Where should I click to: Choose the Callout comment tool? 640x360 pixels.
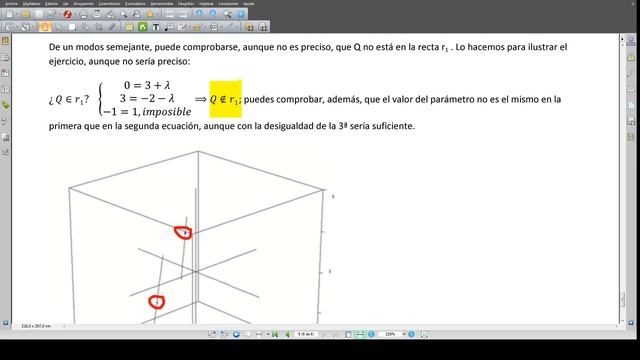[x=169, y=27]
